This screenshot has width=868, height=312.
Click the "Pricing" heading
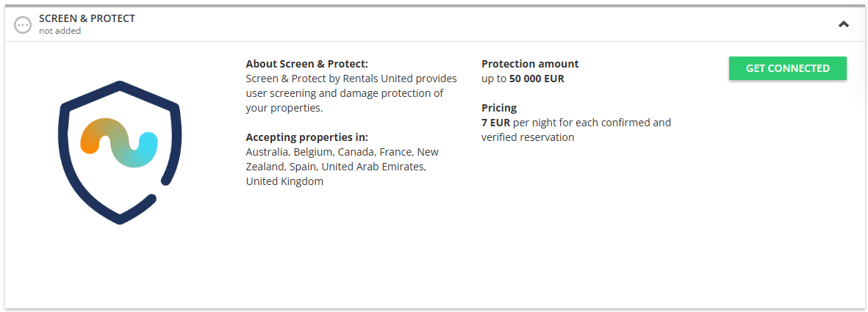point(499,108)
